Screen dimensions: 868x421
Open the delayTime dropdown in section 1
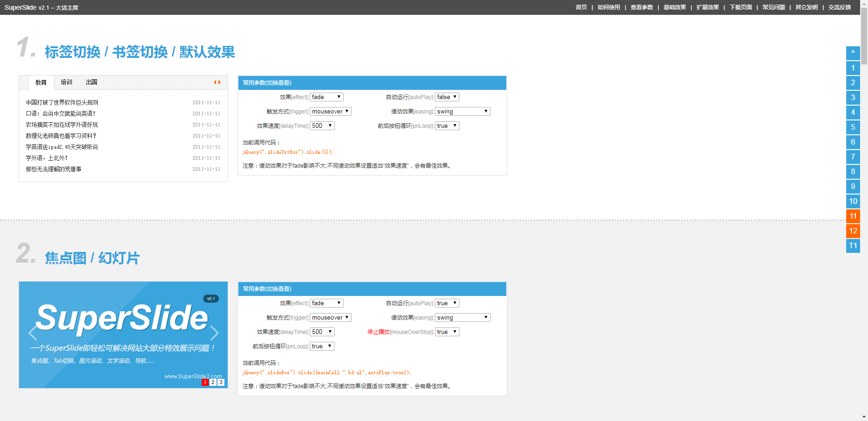tap(322, 126)
